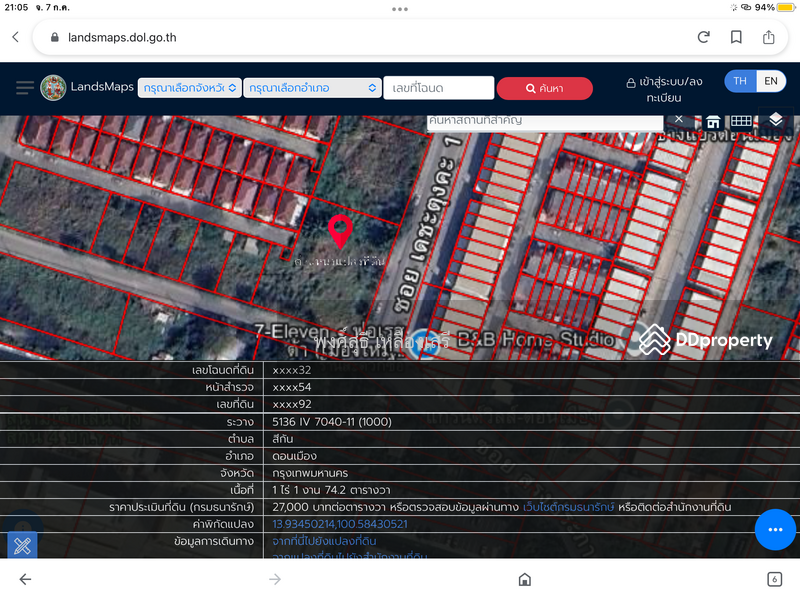Click the เลขที่ดิน row label
This screenshot has height=600, width=800.
pos(235,404)
